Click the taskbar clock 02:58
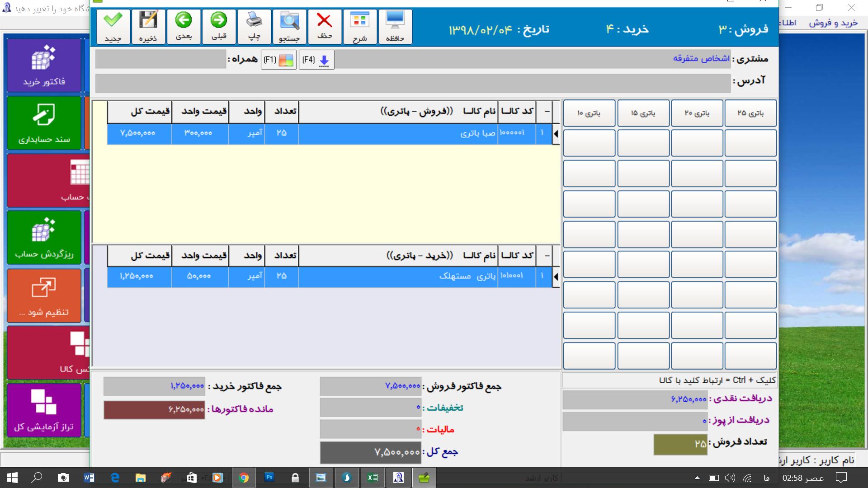This screenshot has height=488, width=868. click(x=803, y=478)
